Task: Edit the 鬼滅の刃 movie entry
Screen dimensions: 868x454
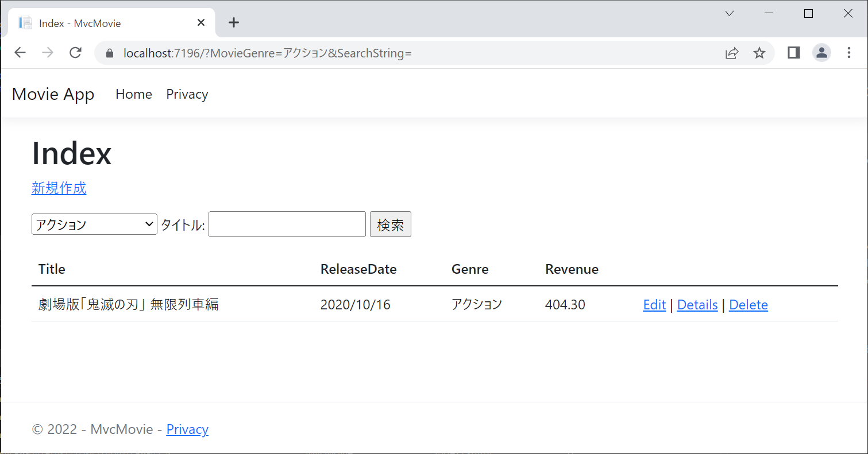Action: [x=654, y=305]
